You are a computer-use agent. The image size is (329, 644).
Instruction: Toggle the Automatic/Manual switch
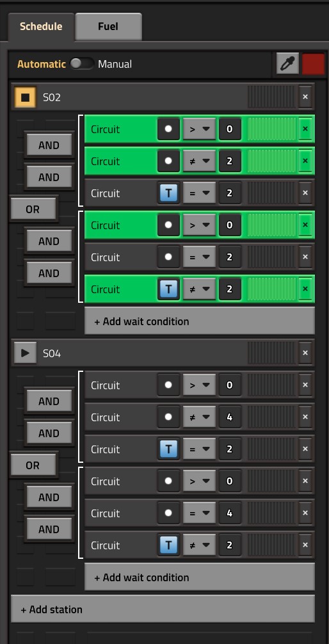coord(81,63)
